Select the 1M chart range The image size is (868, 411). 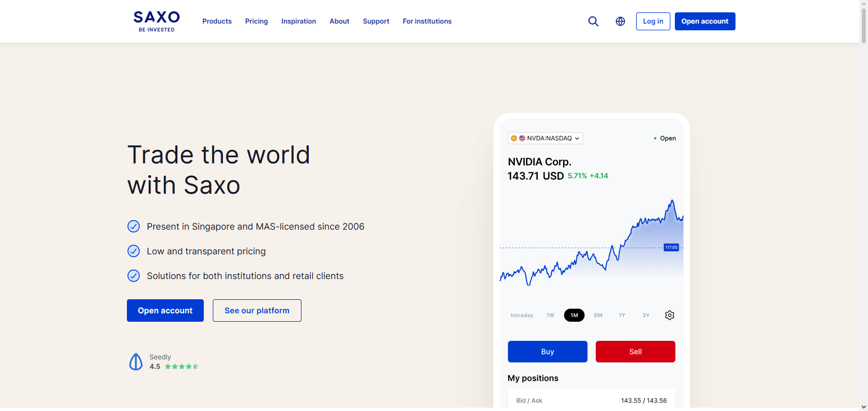tap(574, 315)
